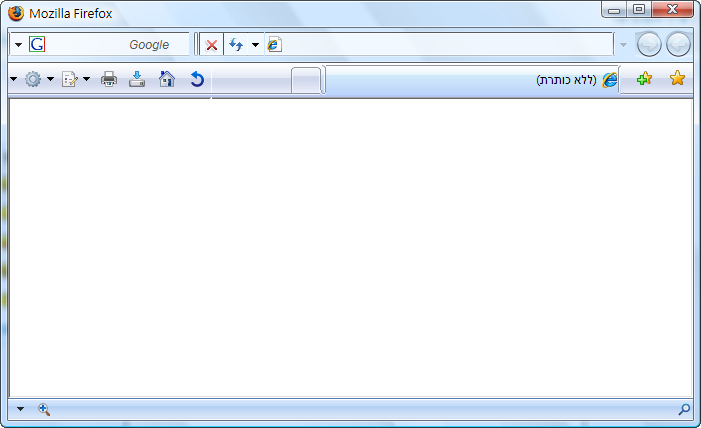
Task: Reload page with blue arrows icon
Action: coord(236,44)
